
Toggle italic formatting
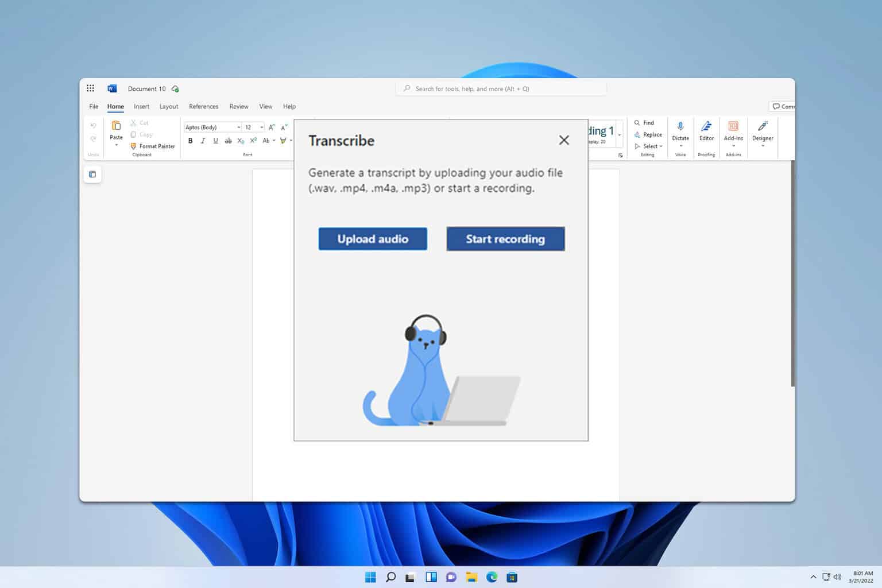tap(203, 141)
